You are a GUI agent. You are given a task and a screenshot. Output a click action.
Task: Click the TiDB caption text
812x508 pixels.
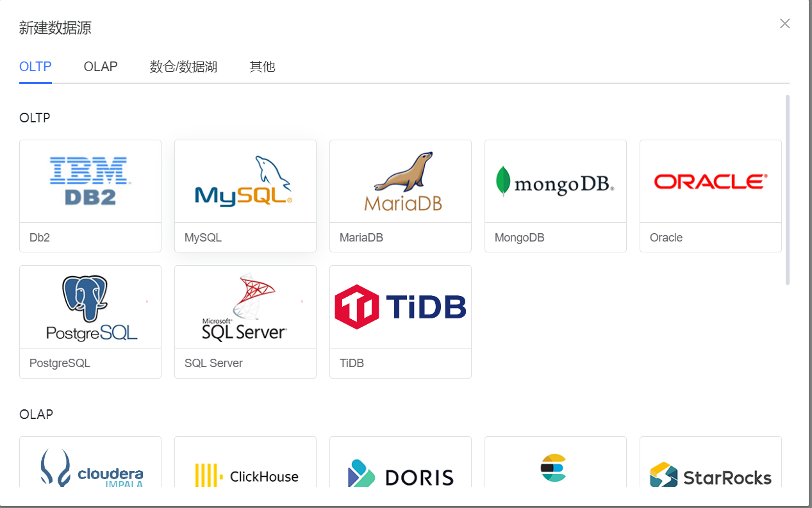352,363
